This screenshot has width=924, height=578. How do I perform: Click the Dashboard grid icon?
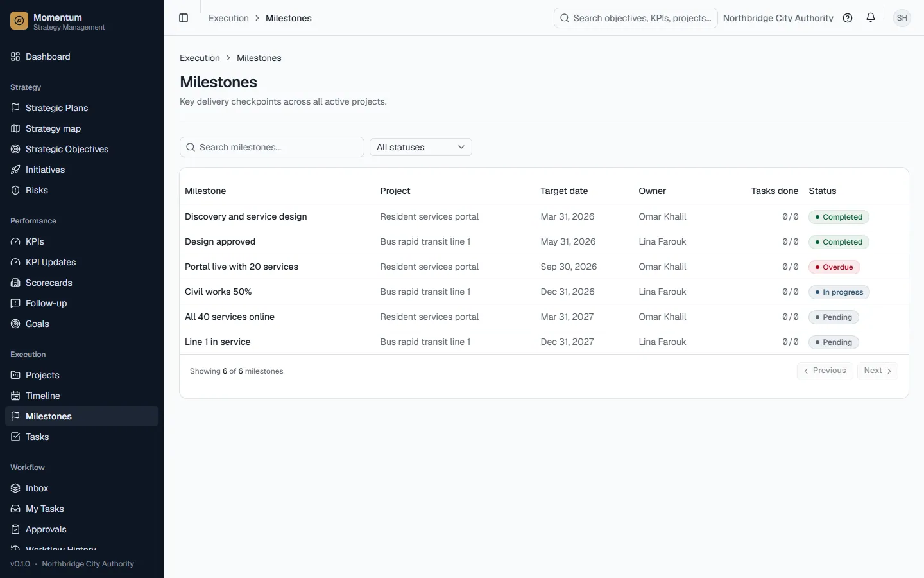(x=15, y=57)
